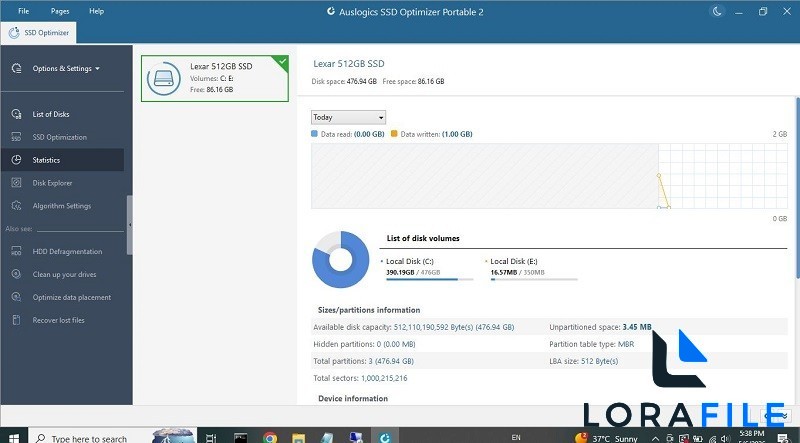Image resolution: width=800 pixels, height=443 pixels.
Task: Click the blue Data read legend swatch
Action: pos(314,134)
